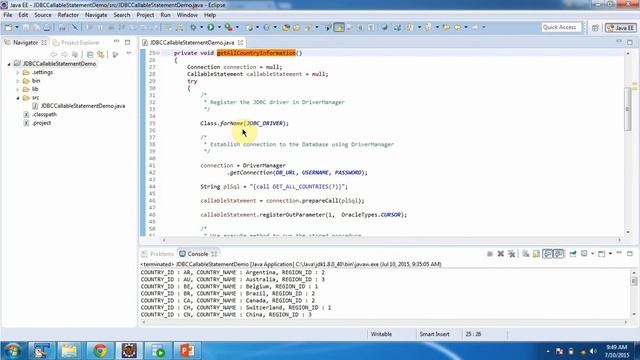Click the Run Last Tool icon
Screen dimensions: 640x360
tap(229, 27)
